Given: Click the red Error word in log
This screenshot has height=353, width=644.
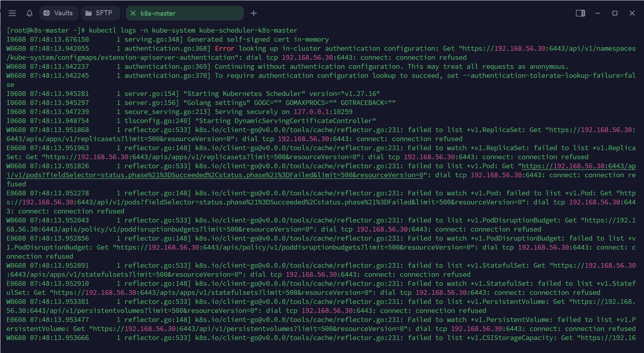Looking at the screenshot, I should pos(225,48).
